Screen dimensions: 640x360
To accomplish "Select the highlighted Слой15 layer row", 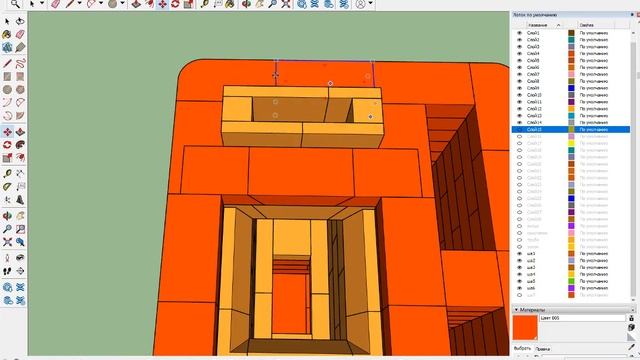I will click(x=571, y=129).
